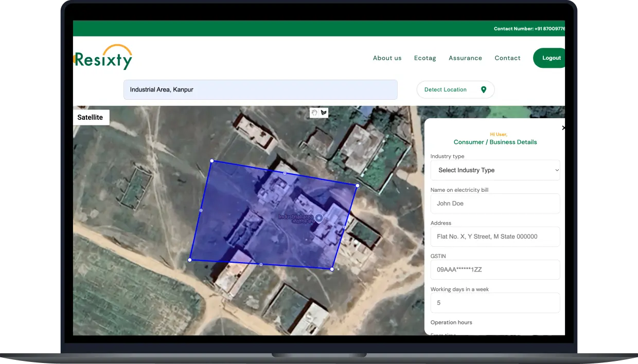Click the Industrial area map marker
This screenshot has width=638, height=364.
point(319,218)
